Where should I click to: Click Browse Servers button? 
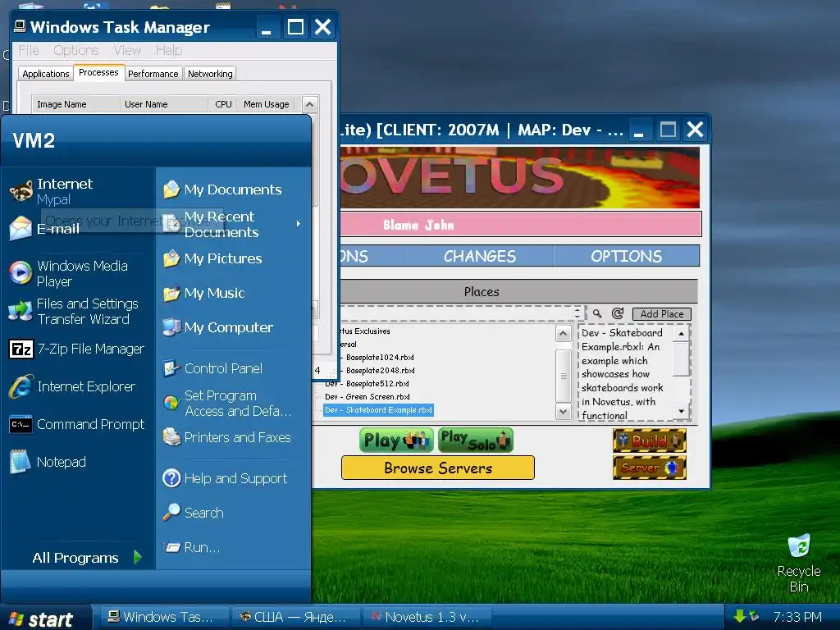coord(438,468)
